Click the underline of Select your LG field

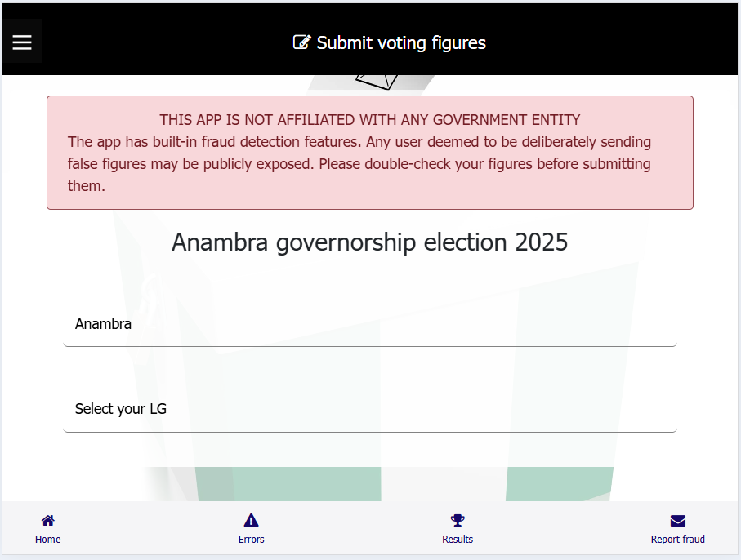370,431
